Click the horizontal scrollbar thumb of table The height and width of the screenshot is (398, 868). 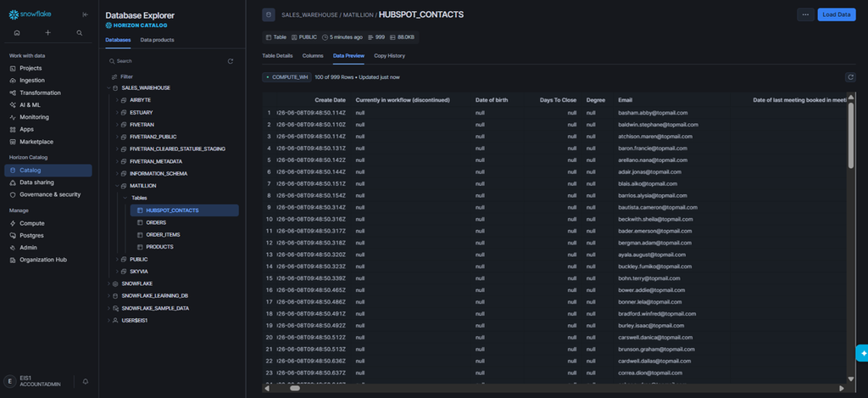click(294, 388)
